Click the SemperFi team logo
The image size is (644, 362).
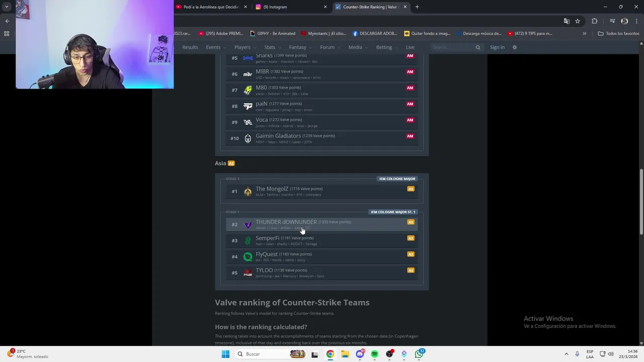[248, 241]
